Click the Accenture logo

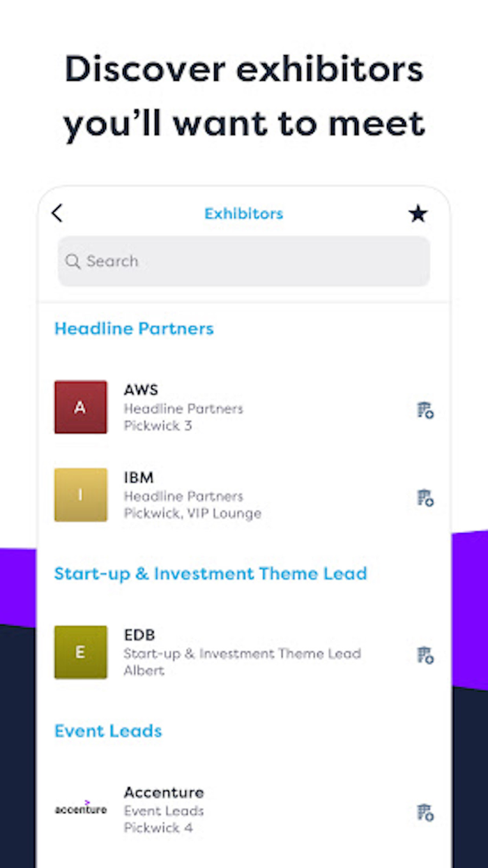pyautogui.click(x=80, y=809)
